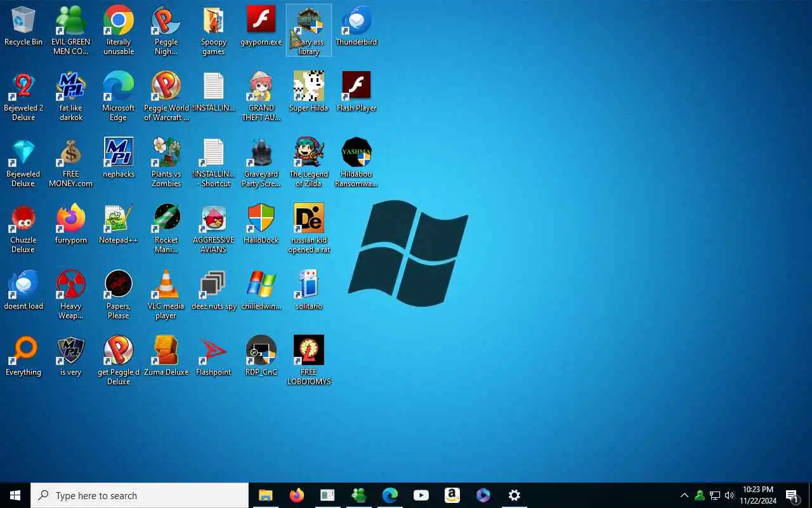Launch the Thunderbird shortcut
The image size is (812, 508).
[357, 27]
